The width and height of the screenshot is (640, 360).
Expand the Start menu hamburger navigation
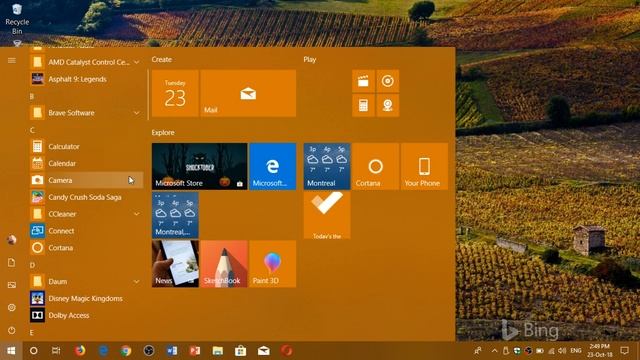tap(11, 60)
